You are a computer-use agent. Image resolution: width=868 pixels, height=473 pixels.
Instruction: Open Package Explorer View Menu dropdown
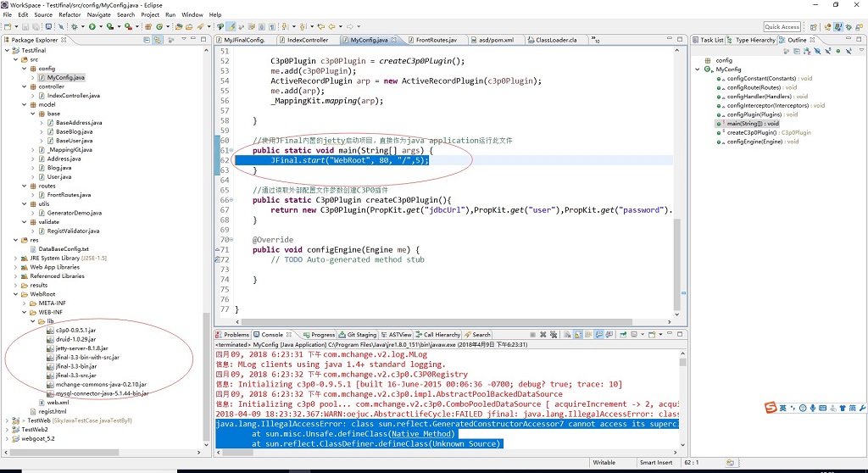183,39
